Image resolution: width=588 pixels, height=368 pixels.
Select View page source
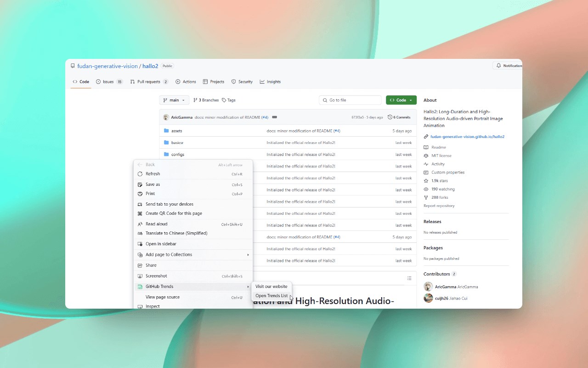point(193,297)
